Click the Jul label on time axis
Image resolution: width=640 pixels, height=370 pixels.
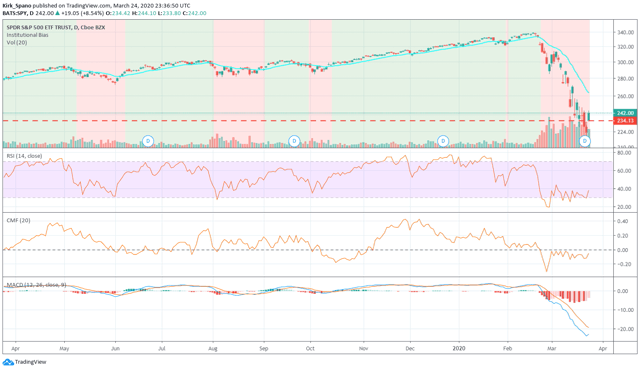click(162, 348)
